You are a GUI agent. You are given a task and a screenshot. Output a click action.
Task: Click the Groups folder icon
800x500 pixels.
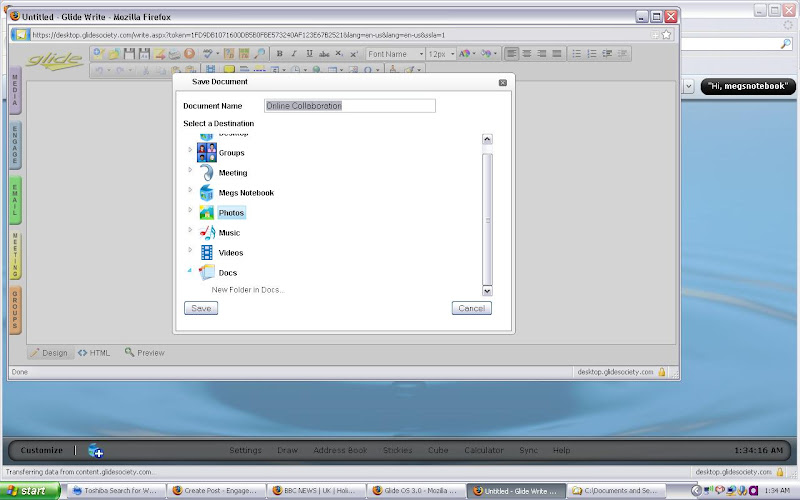tap(207, 153)
